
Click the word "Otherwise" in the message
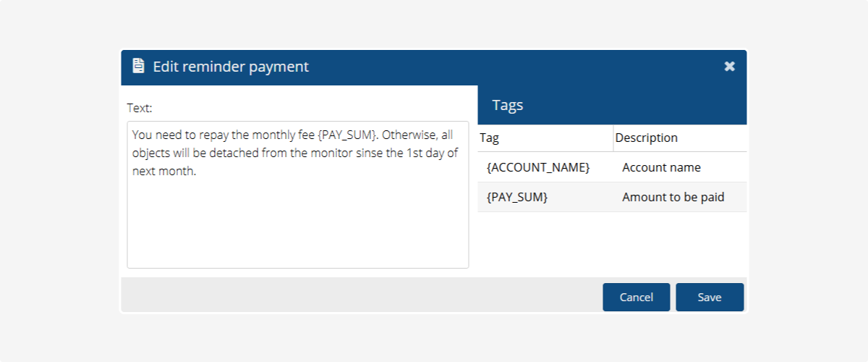coord(409,135)
